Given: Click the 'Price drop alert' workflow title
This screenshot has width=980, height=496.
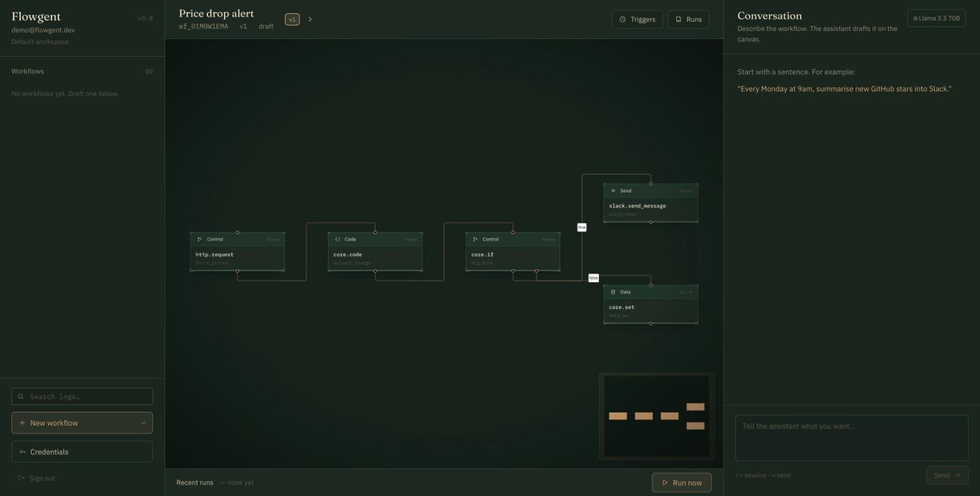Looking at the screenshot, I should (x=216, y=13).
